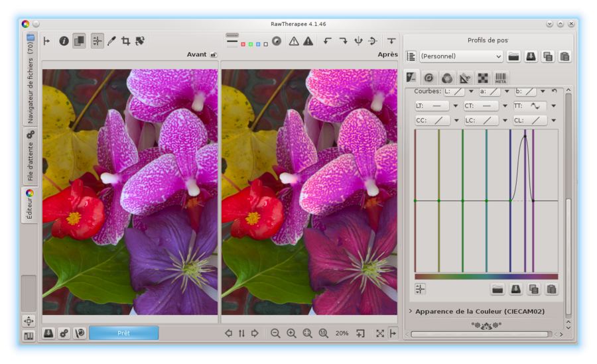Load a processing profile from file
The width and height of the screenshot is (597, 364).
point(513,56)
